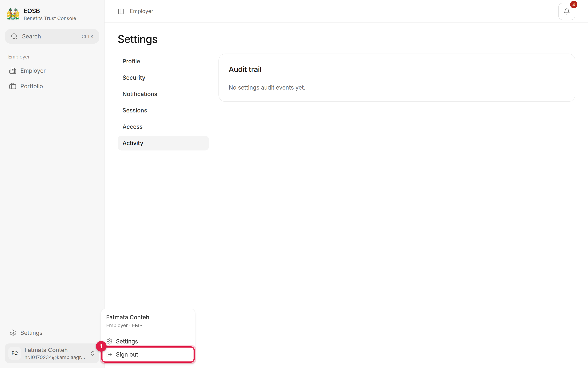The image size is (588, 368).
Task: Select the Activity settings tab
Action: [163, 143]
